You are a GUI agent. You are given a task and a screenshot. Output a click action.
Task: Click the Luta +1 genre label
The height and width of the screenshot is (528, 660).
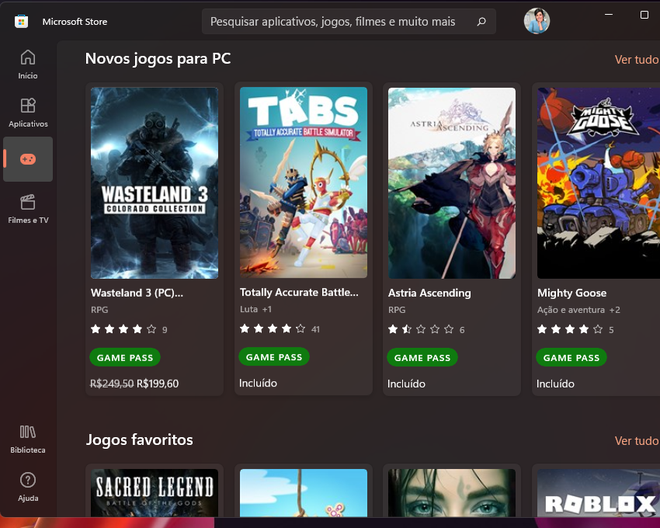click(255, 309)
